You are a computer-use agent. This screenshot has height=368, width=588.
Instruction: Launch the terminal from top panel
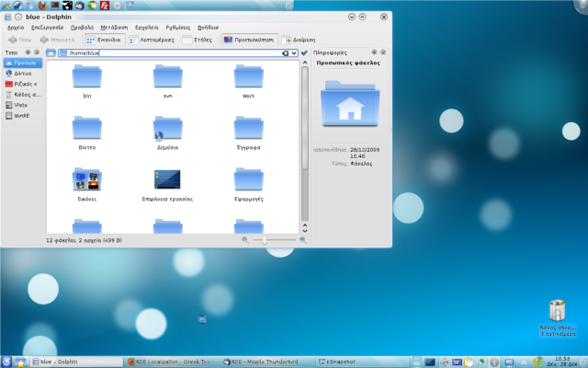tap(55, 6)
